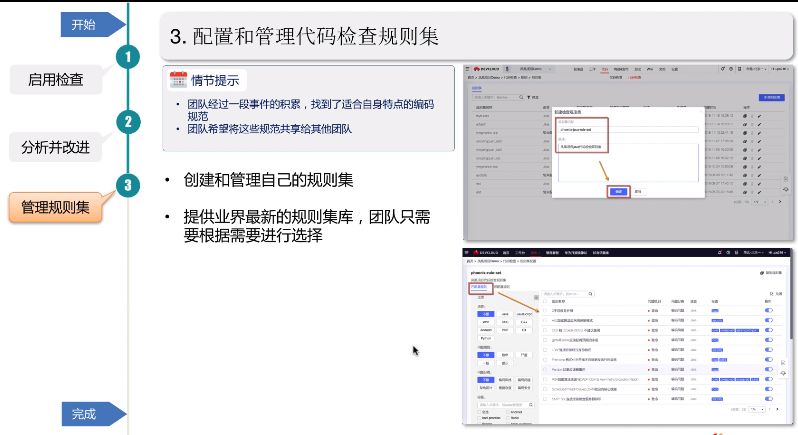Click the description text area in dialog

(x=629, y=162)
